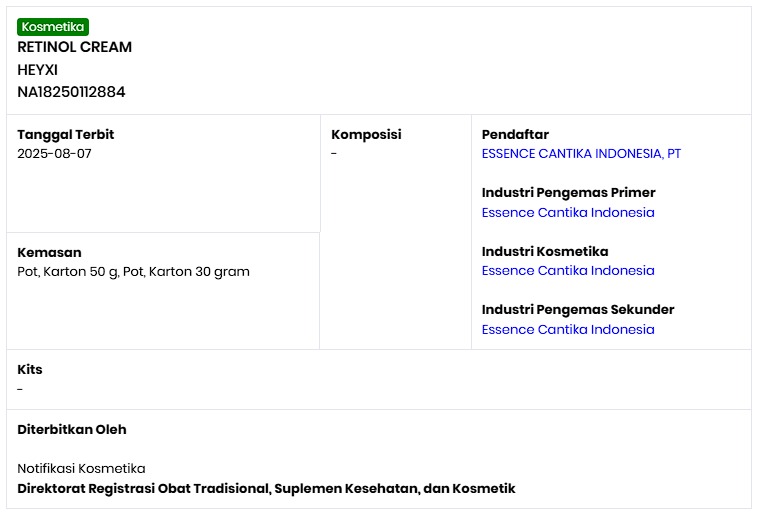The width and height of the screenshot is (757, 516).
Task: Click the Notifikasi Kosmetika text
Action: click(81, 468)
